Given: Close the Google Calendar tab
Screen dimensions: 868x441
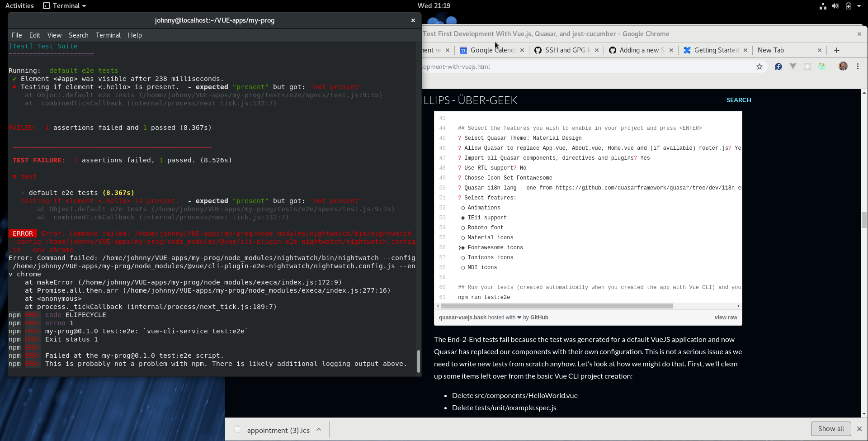Looking at the screenshot, I should (522, 50).
